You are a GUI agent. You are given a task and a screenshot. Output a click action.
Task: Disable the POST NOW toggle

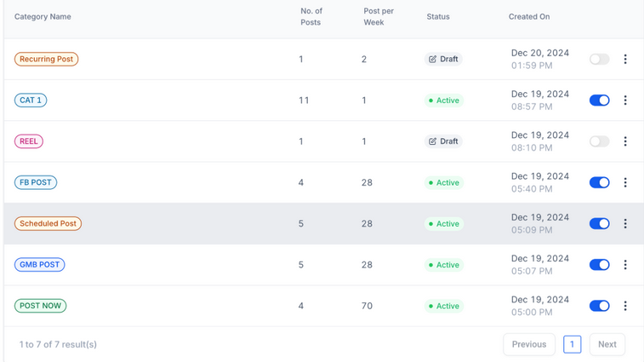point(599,306)
